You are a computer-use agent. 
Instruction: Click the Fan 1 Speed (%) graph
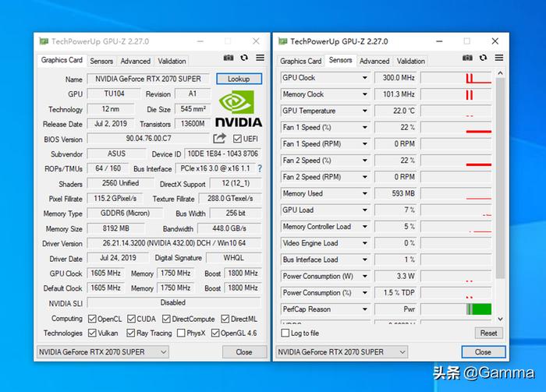pos(456,127)
